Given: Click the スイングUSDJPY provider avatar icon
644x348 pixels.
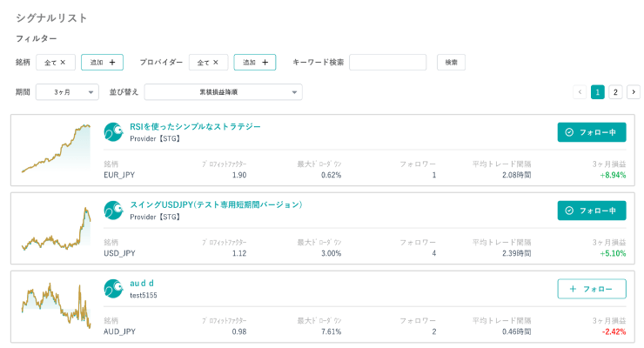Looking at the screenshot, I should tap(112, 211).
